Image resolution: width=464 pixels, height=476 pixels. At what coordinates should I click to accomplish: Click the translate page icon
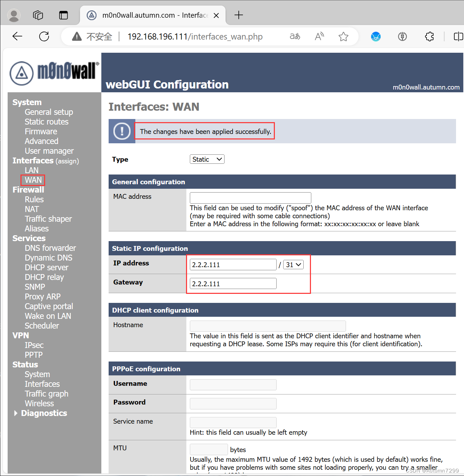[295, 36]
